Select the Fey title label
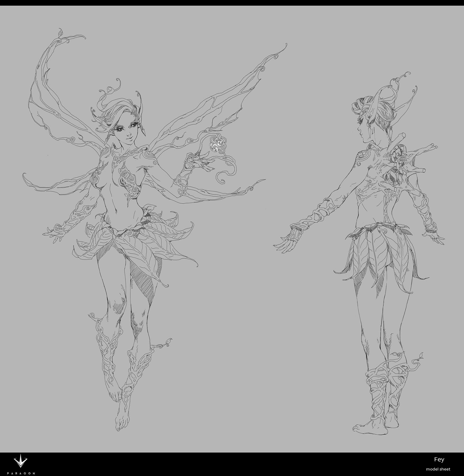Screen dimensions: 464x476 [439, 459]
